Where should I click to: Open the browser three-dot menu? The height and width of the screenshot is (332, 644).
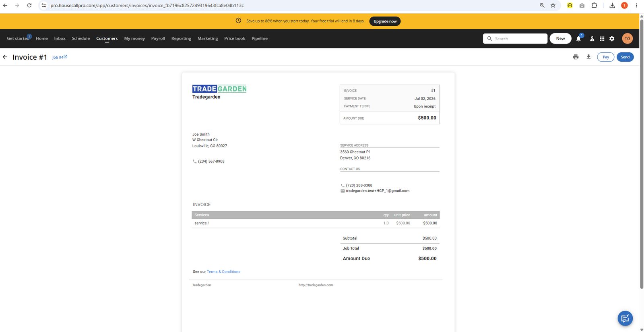click(x=636, y=5)
